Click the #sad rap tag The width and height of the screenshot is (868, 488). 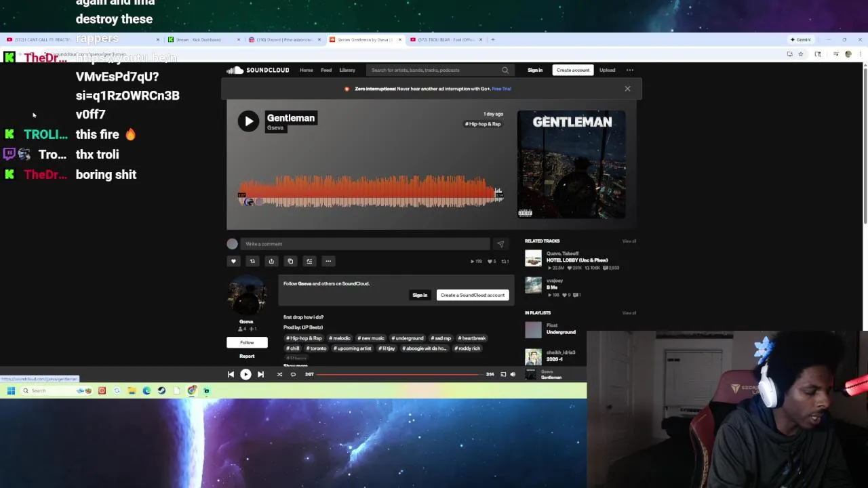pos(441,338)
